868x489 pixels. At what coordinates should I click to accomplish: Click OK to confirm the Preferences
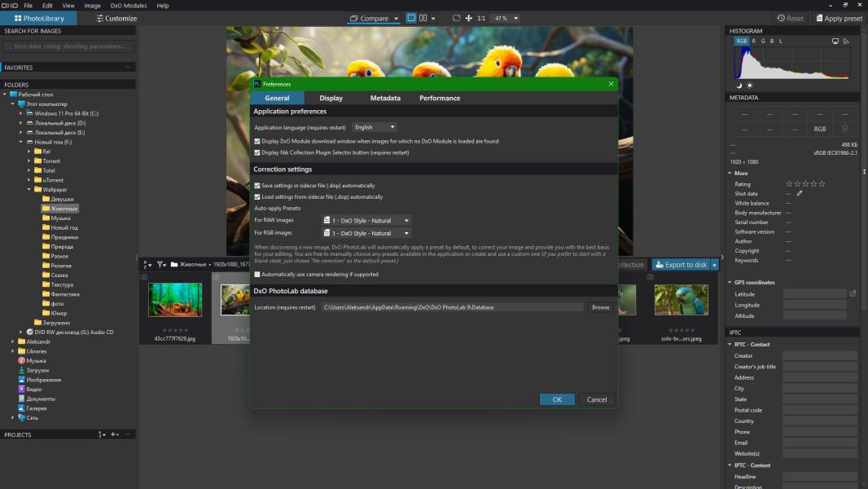point(557,399)
